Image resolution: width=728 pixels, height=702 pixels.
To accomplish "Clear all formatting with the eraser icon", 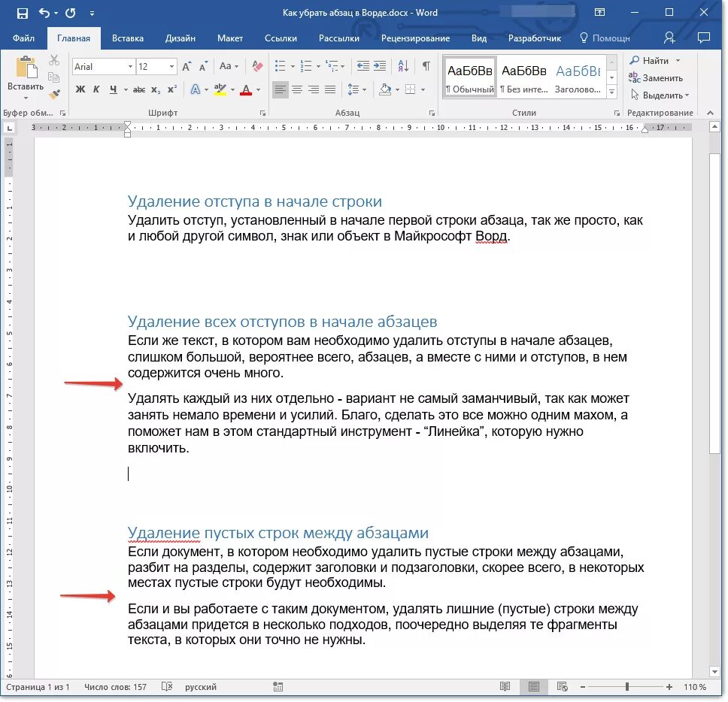I will tap(257, 66).
